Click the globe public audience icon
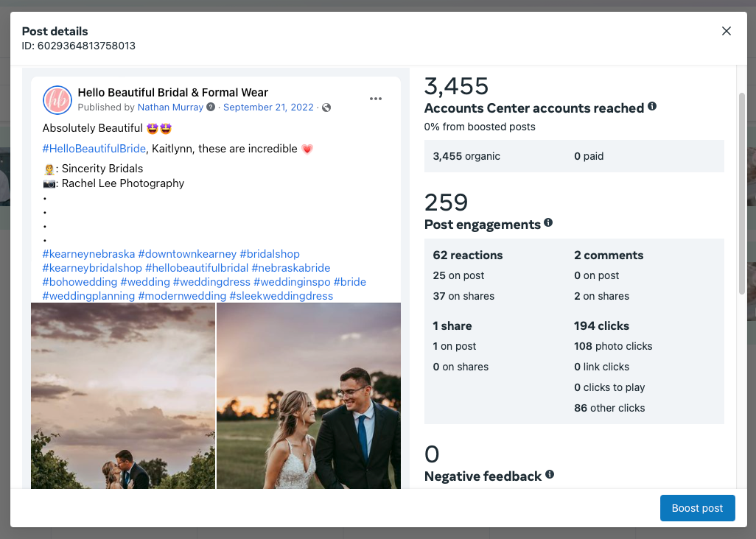 coord(326,108)
